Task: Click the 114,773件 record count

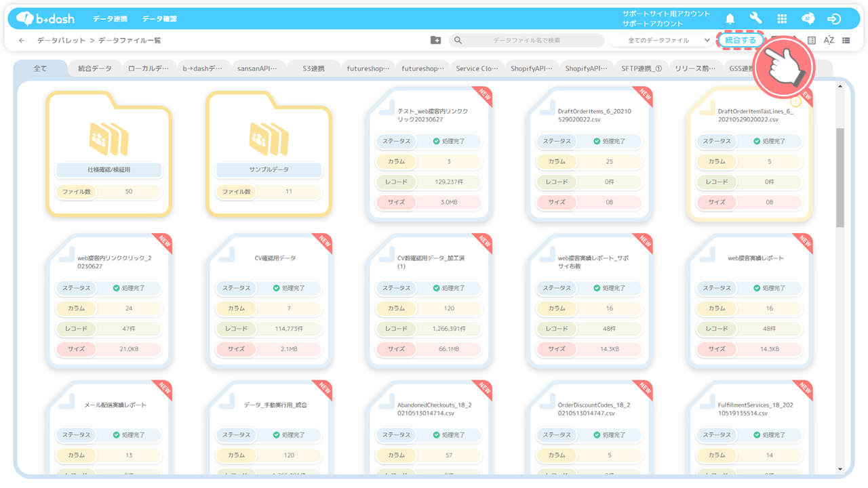Action: pyautogui.click(x=289, y=329)
